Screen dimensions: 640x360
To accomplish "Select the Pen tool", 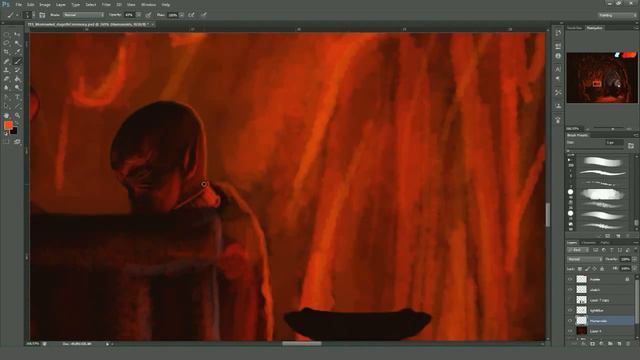I will click(x=7, y=97).
